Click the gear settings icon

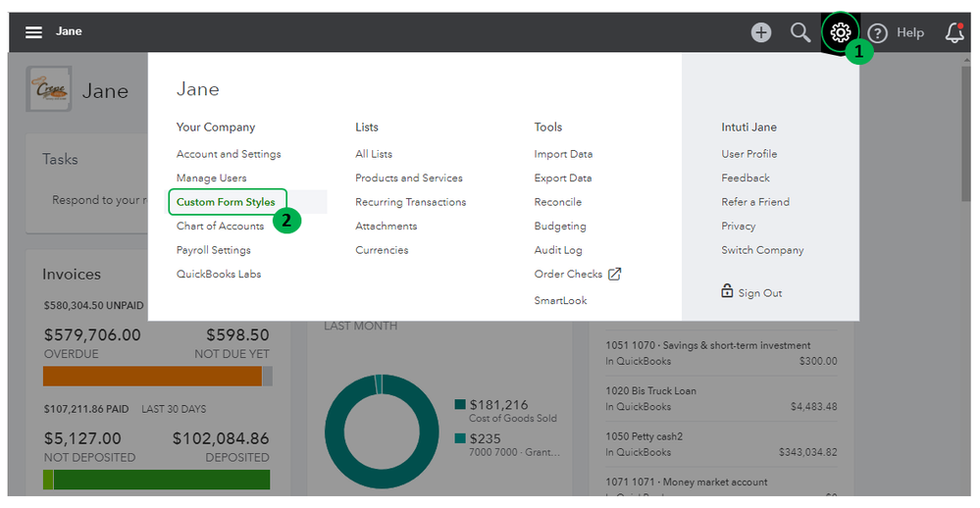840,31
